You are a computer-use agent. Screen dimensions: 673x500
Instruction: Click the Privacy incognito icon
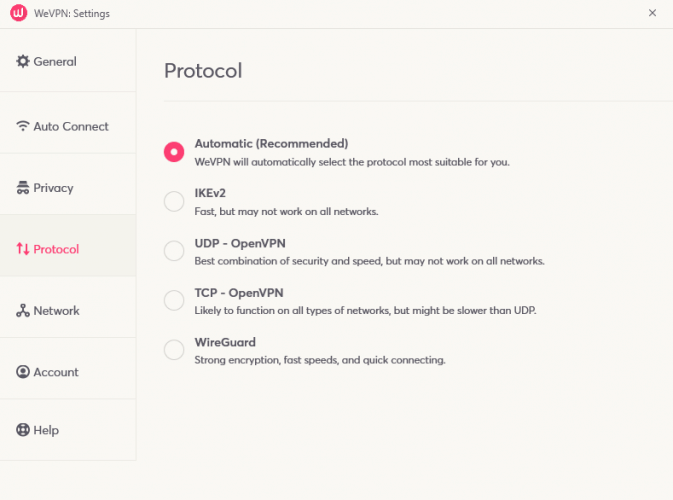pyautogui.click(x=23, y=188)
